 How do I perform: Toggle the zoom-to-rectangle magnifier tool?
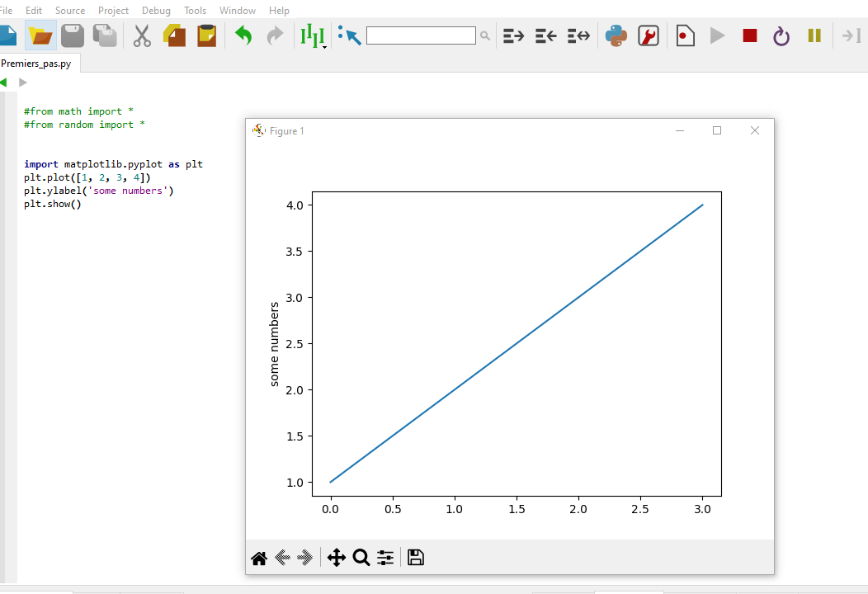pos(361,558)
